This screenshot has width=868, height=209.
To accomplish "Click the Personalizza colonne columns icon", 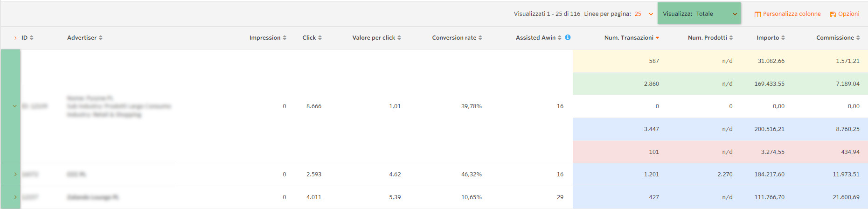I will [757, 14].
